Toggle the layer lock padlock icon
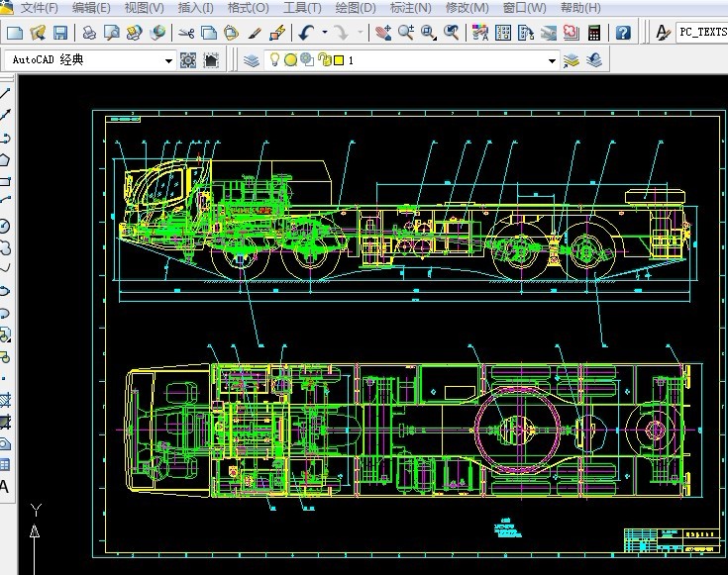The width and height of the screenshot is (728, 575). click(x=324, y=59)
